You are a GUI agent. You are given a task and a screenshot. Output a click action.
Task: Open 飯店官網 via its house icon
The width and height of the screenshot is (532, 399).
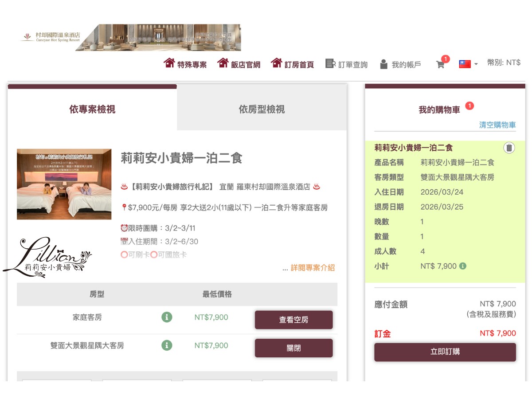pos(222,63)
